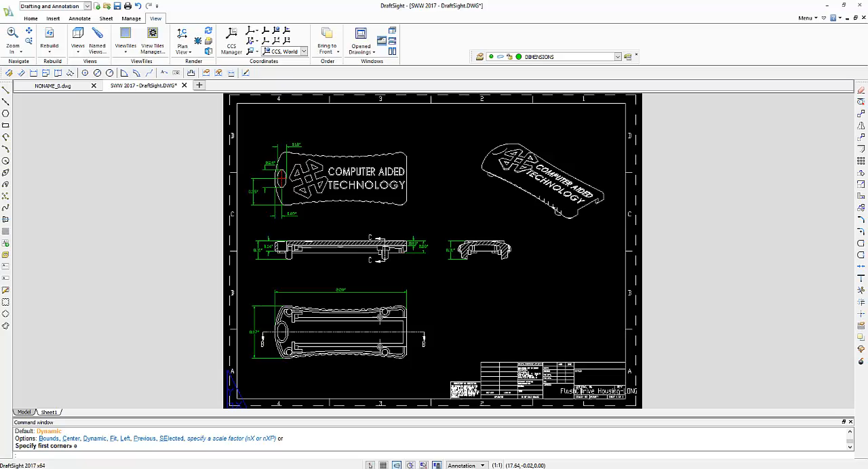Toggle Entity Tracking in status bar
The image size is (868, 469).
pos(437,466)
